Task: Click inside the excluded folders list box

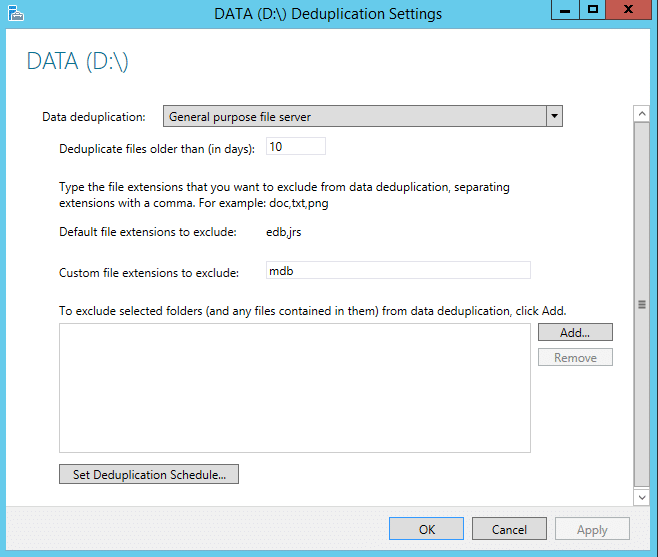Action: [295, 388]
